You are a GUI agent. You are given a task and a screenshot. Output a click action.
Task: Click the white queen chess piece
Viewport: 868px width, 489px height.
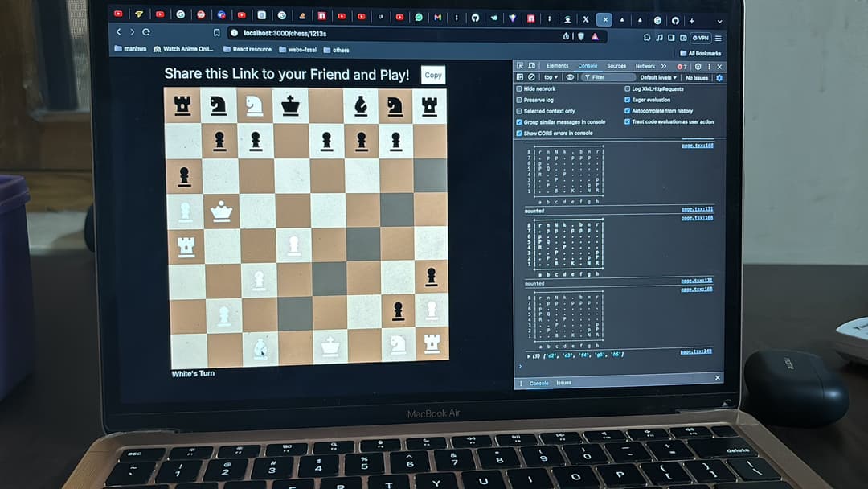[x=220, y=212]
